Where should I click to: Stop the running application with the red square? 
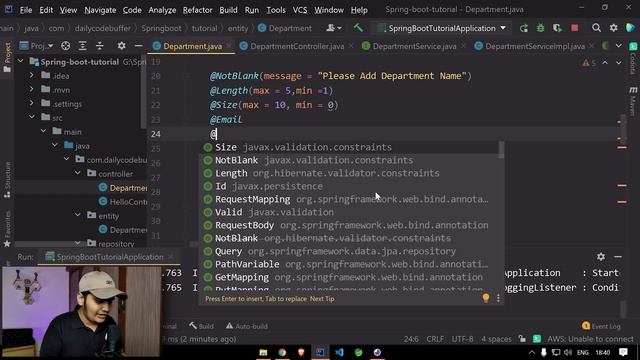[575, 28]
